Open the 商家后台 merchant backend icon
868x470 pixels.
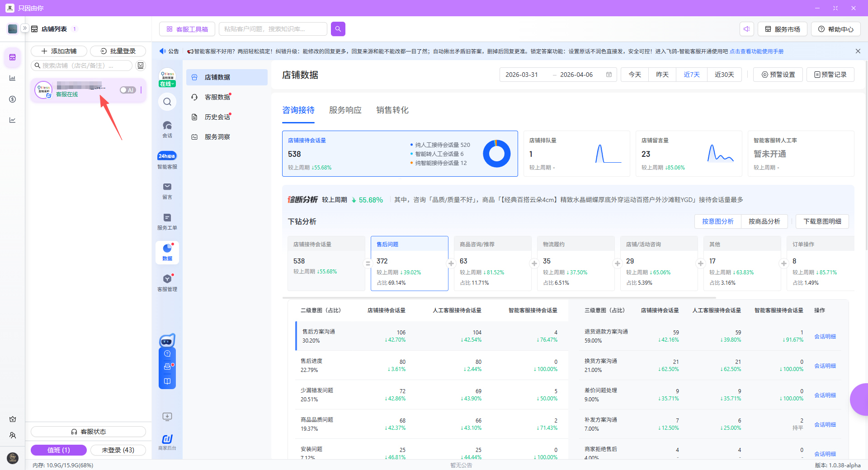(x=167, y=442)
